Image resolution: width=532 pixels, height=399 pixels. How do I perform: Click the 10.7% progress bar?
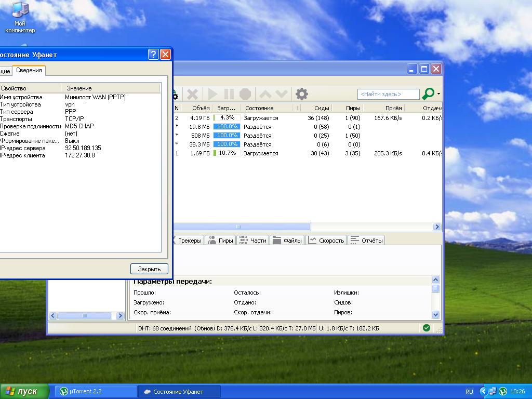coord(227,153)
